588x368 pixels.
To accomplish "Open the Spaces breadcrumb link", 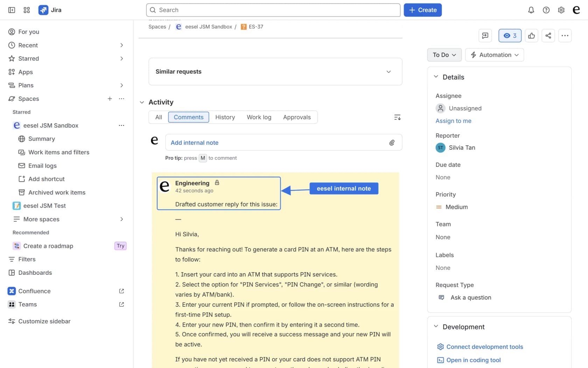I will (157, 27).
